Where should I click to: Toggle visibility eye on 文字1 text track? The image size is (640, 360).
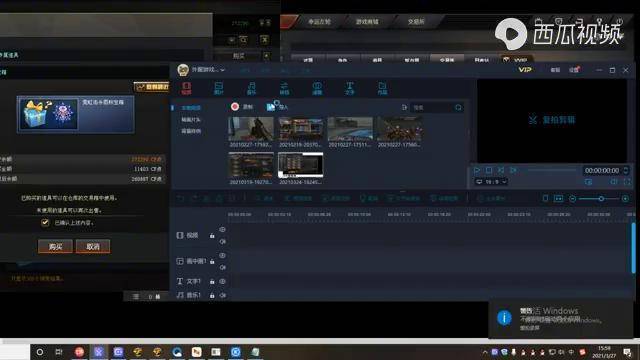(222, 281)
